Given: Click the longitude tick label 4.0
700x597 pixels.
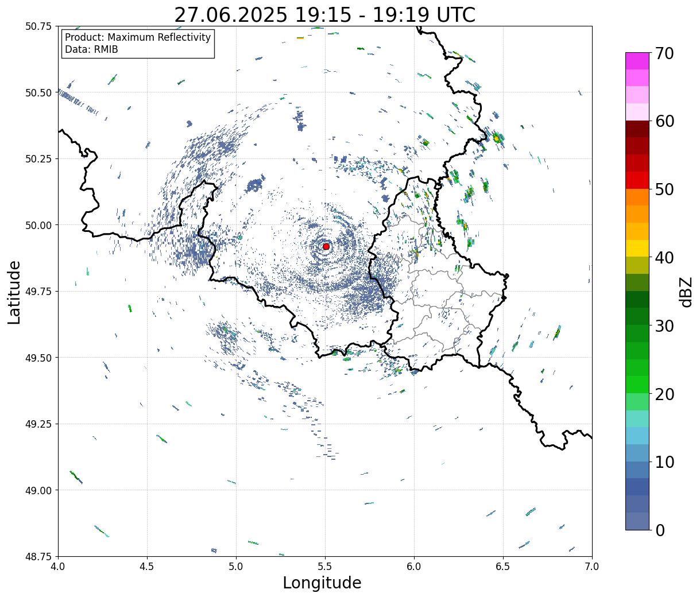Looking at the screenshot, I should (58, 567).
